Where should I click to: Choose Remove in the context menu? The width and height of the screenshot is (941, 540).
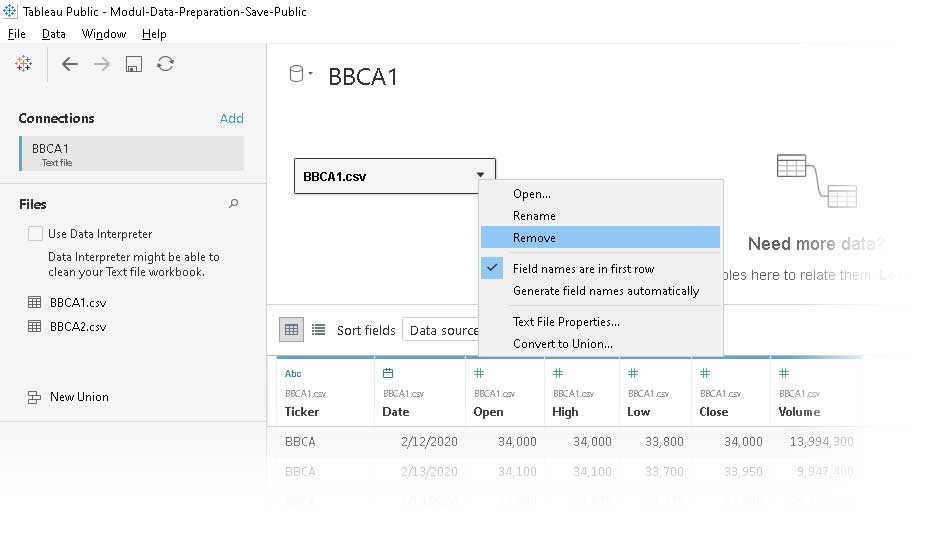(x=600, y=238)
